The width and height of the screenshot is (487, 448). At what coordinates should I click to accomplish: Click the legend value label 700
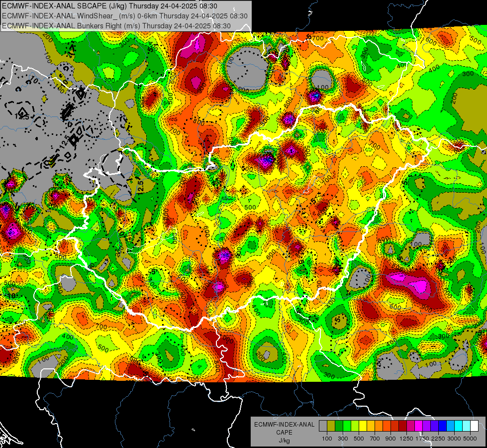coord(375,439)
